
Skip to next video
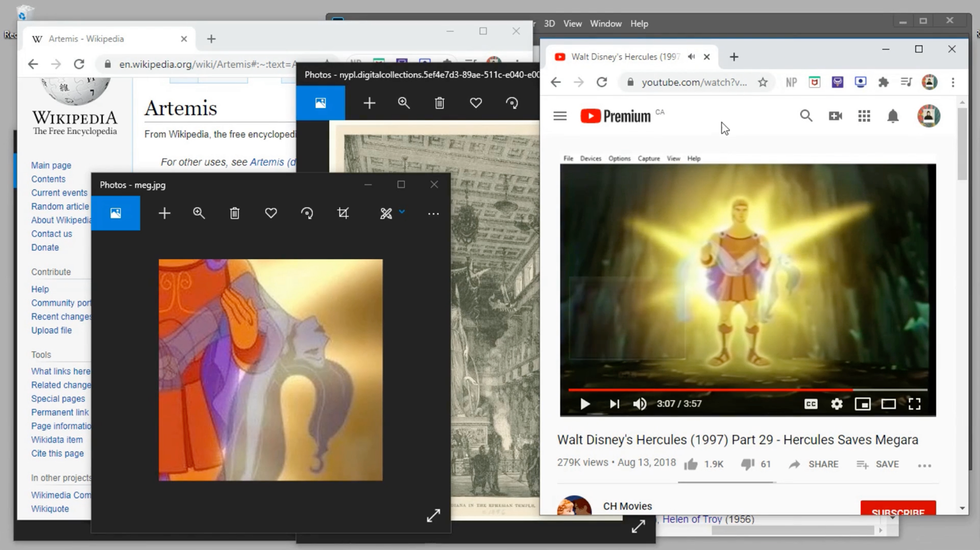(x=615, y=404)
